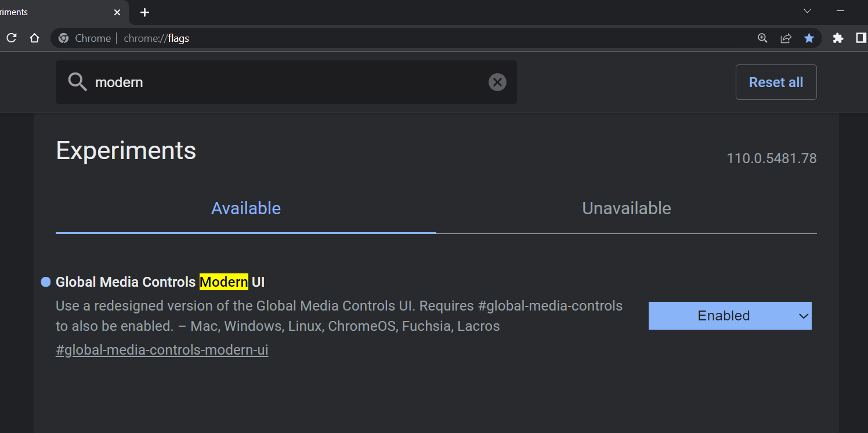Select the Available experiments tab
This screenshot has height=433, width=868.
point(246,208)
